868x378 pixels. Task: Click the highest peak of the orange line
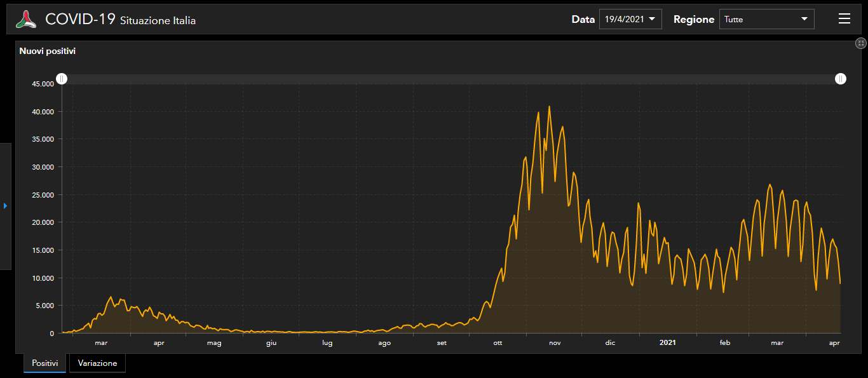pyautogui.click(x=549, y=107)
